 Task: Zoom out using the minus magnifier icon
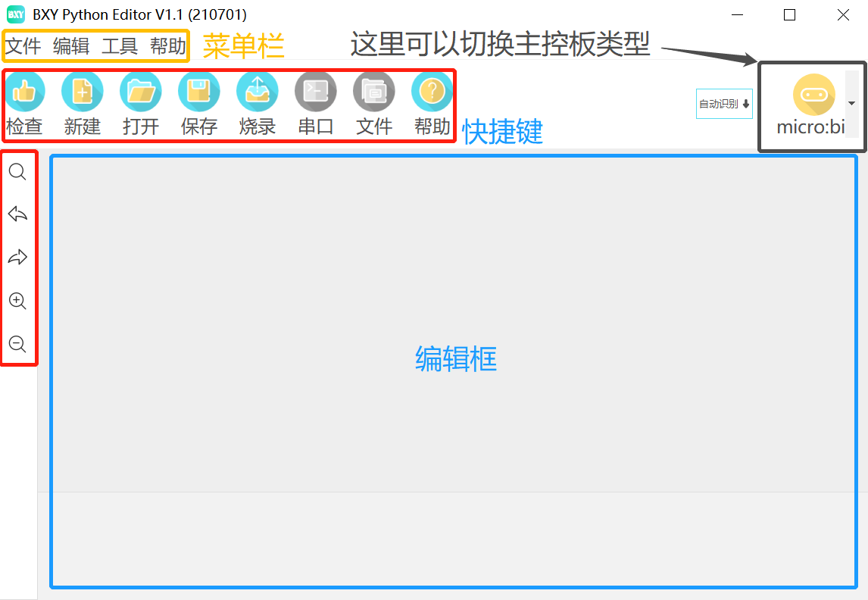(17, 345)
